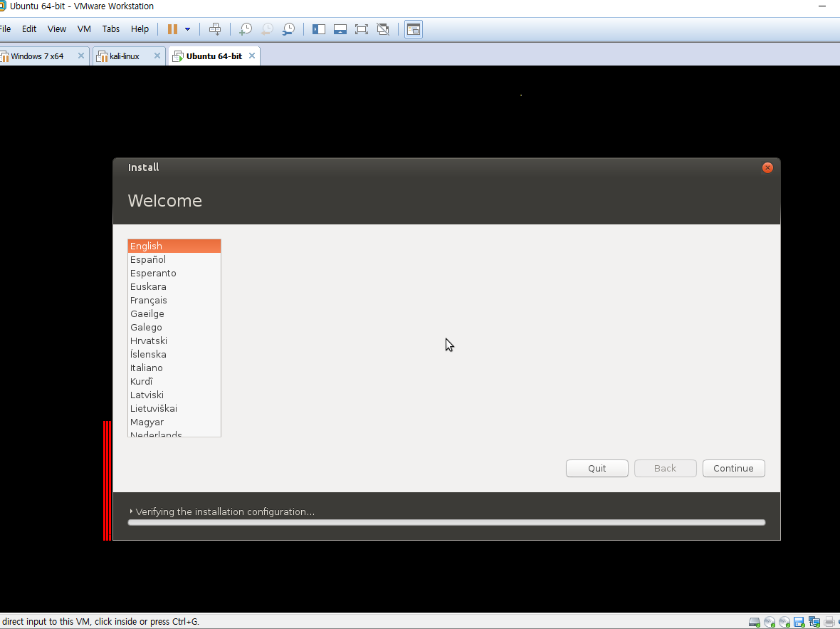Click the floppy drive status bar icon
The height and width of the screenshot is (629, 840).
tap(799, 622)
